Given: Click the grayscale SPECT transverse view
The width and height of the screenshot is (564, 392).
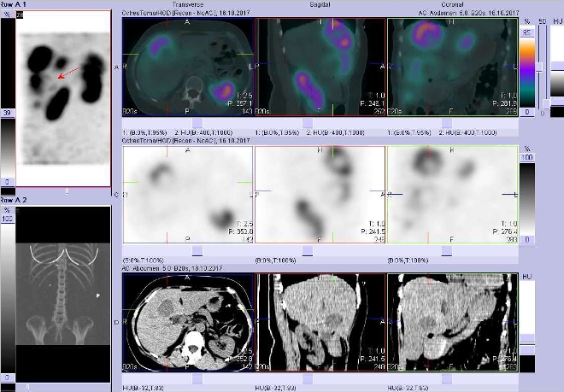Looking at the screenshot, I should [x=188, y=195].
